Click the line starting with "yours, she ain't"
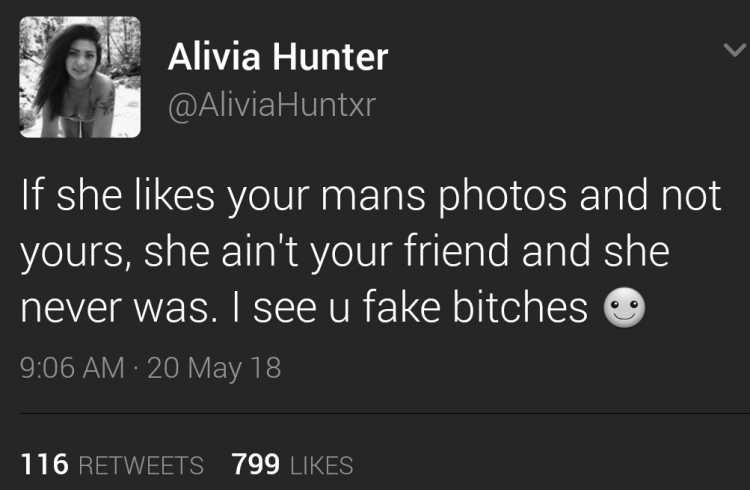 click(345, 252)
